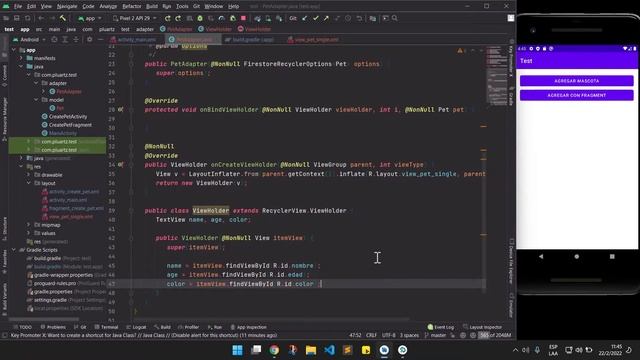Viewport: 640px width, 360px height.
Task: Click the Open folder toolbar icon
Action: [6, 18]
